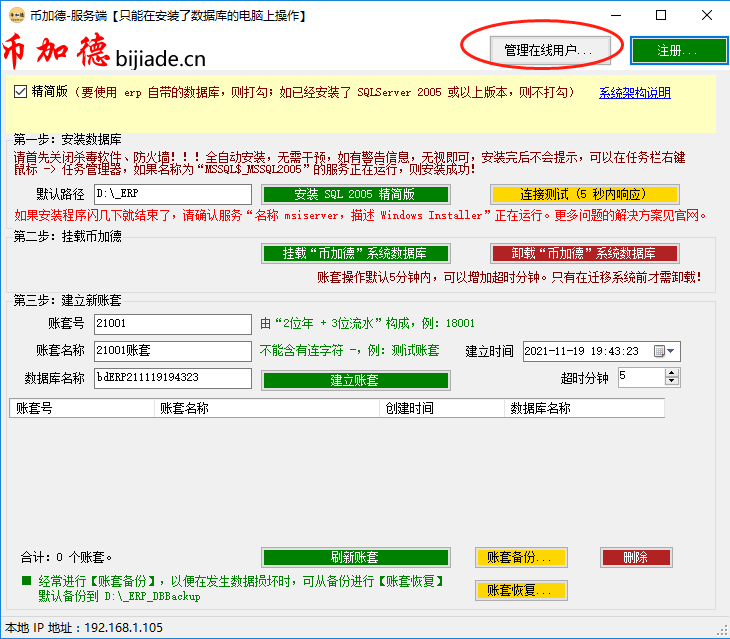Click the 刷新账套 button
The height and width of the screenshot is (639, 730).
click(355, 557)
